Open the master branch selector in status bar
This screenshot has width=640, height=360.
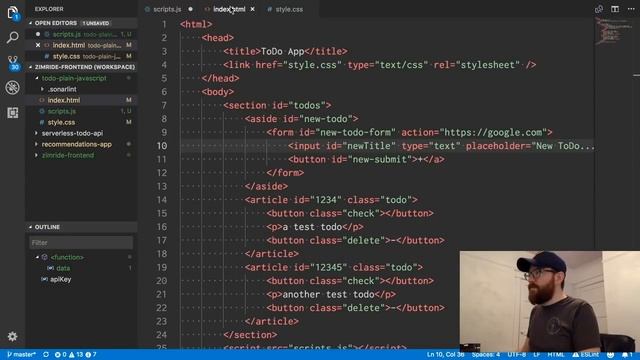[21, 354]
